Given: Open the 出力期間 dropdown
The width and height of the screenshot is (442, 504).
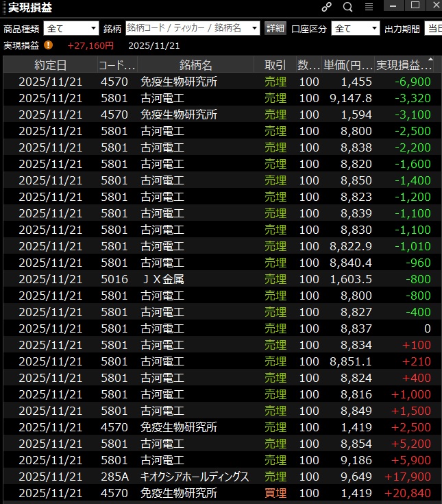Looking at the screenshot, I should coord(433,28).
